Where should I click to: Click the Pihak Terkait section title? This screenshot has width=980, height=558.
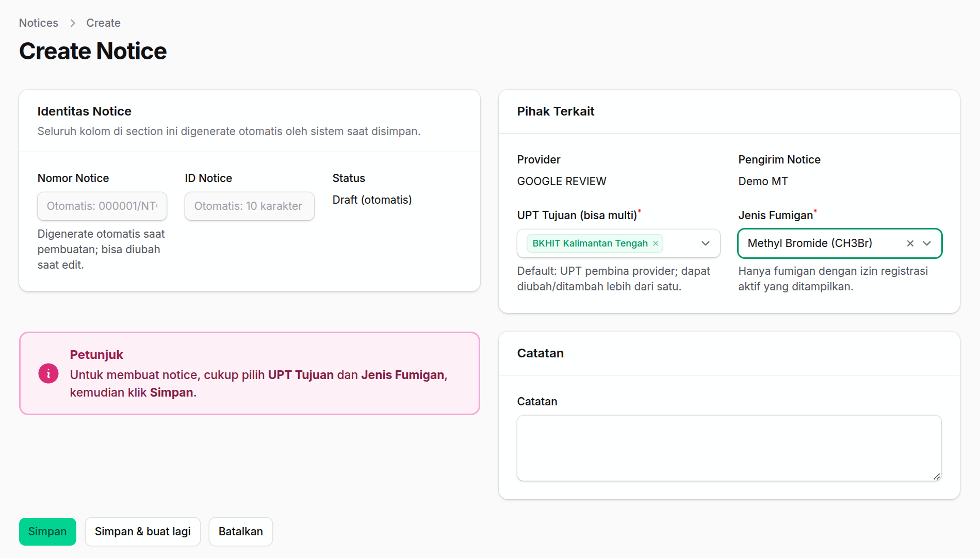[x=556, y=111]
